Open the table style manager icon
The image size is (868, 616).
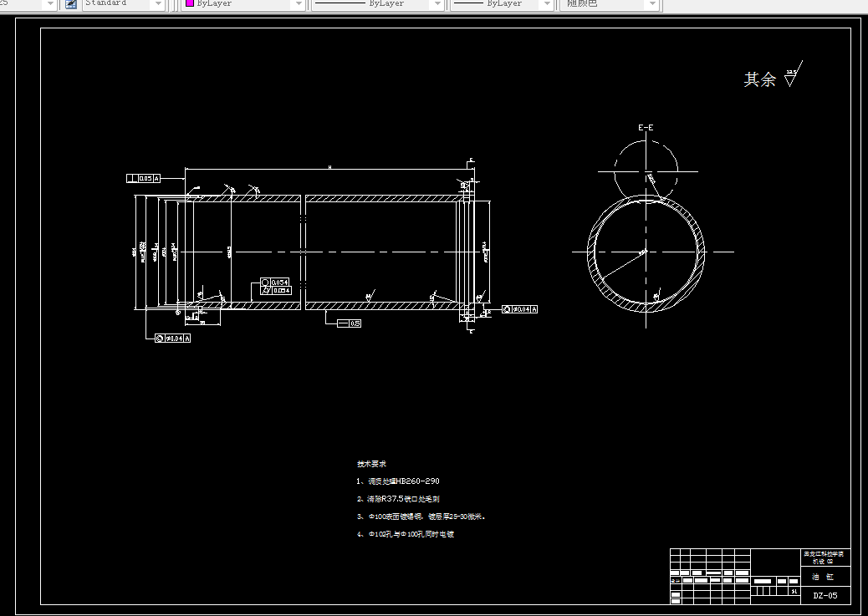tap(71, 4)
